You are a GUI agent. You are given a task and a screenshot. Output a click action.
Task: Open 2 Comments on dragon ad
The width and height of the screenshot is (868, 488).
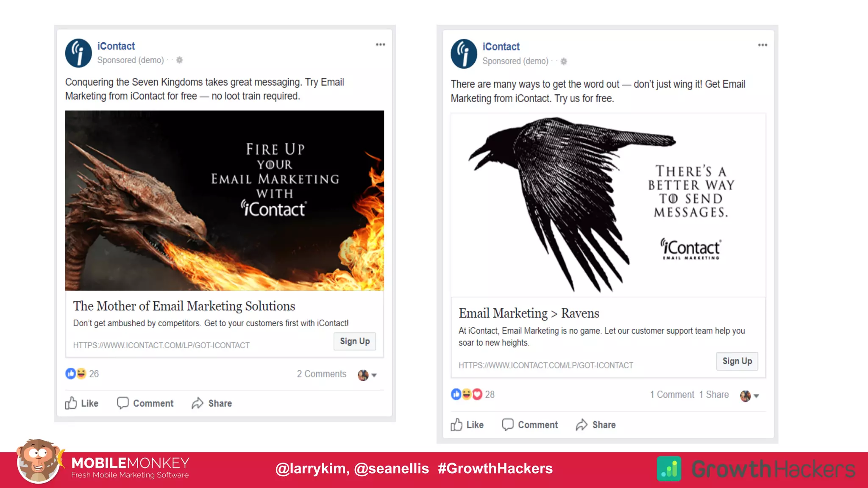coord(321,374)
